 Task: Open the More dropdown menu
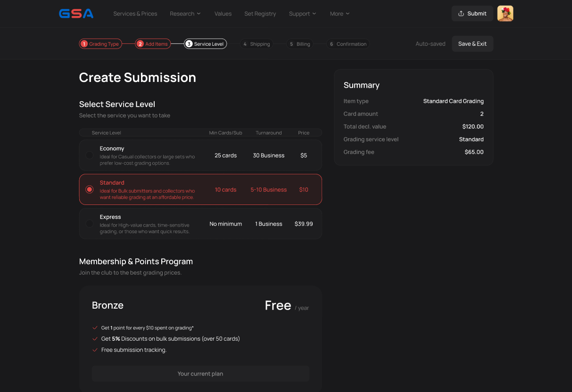pyautogui.click(x=340, y=14)
